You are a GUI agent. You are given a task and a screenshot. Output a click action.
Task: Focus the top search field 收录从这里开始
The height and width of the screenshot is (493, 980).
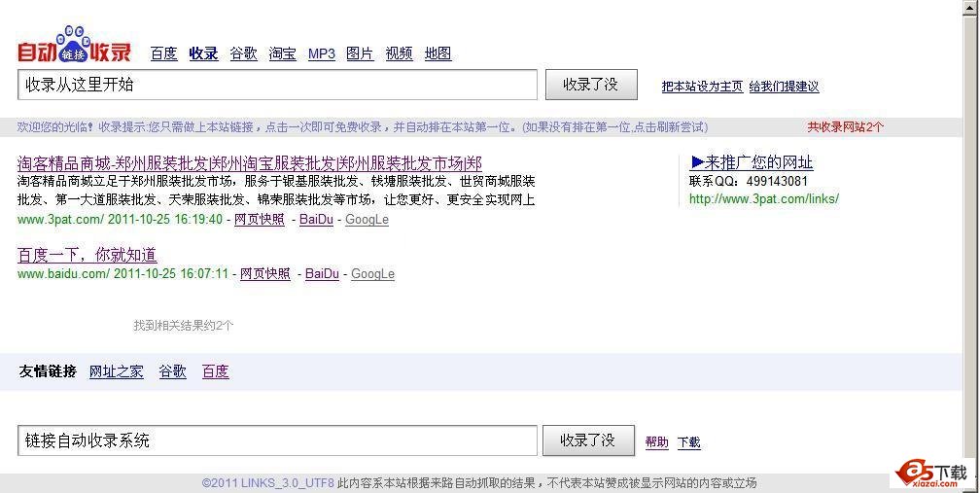click(x=277, y=85)
